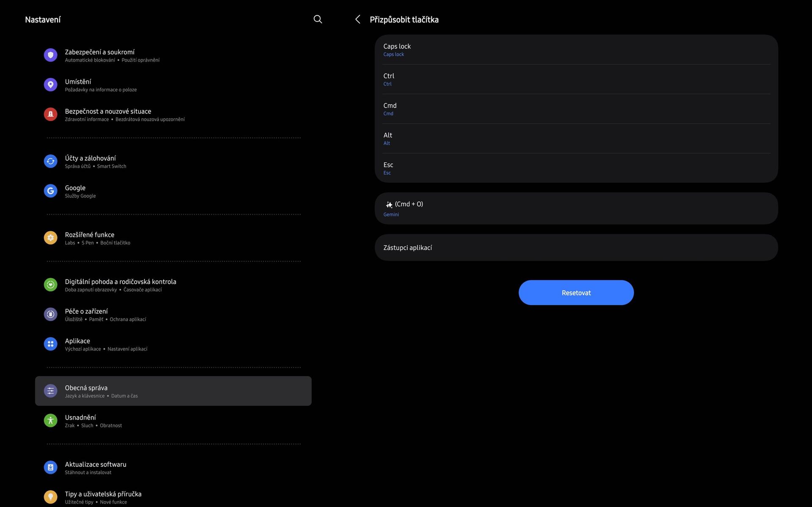Click the green Digitální pohoda icon
Image resolution: width=812 pixels, height=507 pixels.
[50, 285]
